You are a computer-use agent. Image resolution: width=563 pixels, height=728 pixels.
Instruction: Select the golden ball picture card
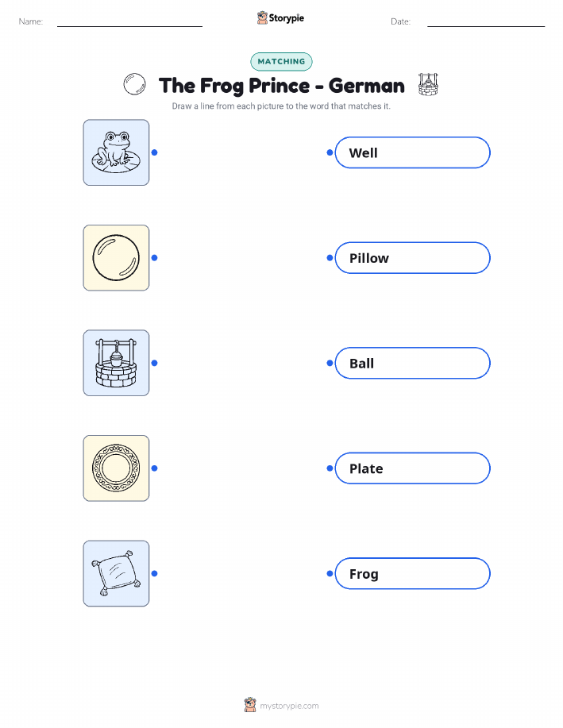coord(116,258)
